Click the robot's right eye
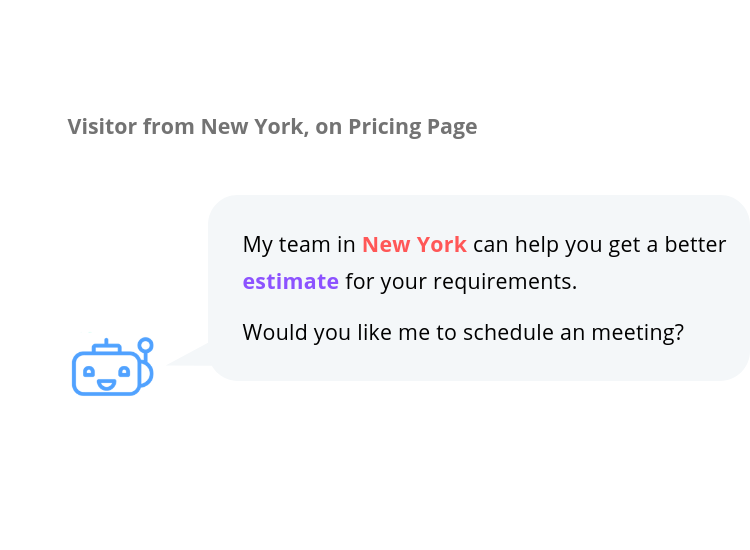The height and width of the screenshot is (550, 750). pyautogui.click(x=124, y=371)
